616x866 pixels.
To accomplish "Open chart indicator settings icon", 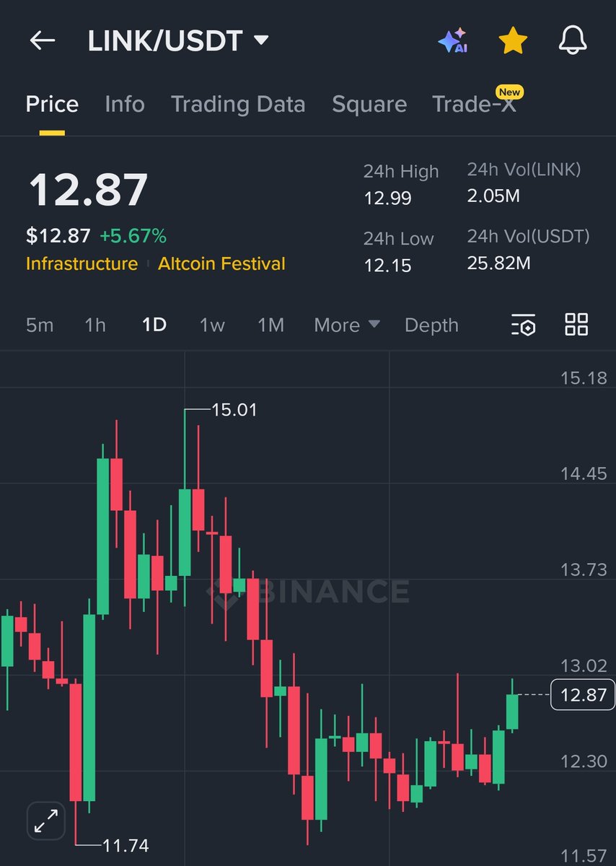I will 524,325.
